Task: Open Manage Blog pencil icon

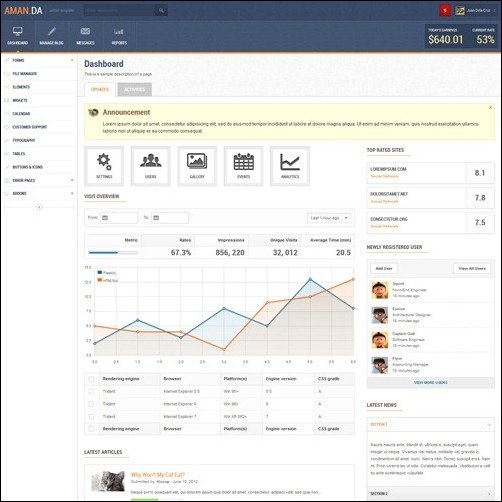Action: click(x=51, y=32)
